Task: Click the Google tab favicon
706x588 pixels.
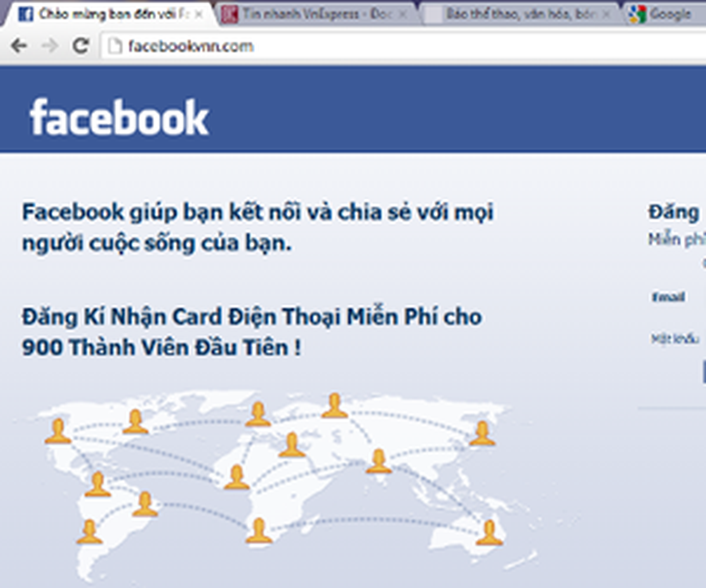Action: [637, 14]
